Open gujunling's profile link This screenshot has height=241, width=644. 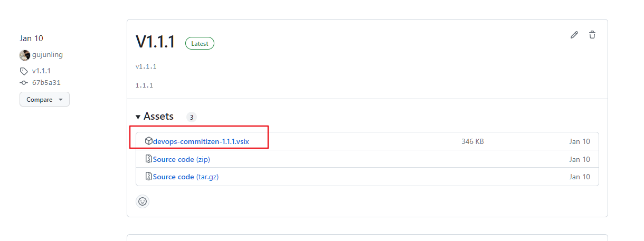pyautogui.click(x=48, y=55)
